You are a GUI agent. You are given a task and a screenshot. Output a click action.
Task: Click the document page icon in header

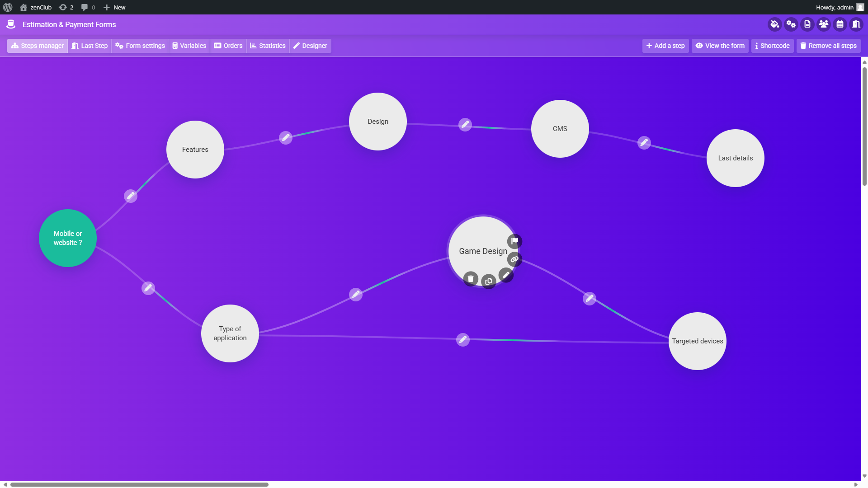807,24
